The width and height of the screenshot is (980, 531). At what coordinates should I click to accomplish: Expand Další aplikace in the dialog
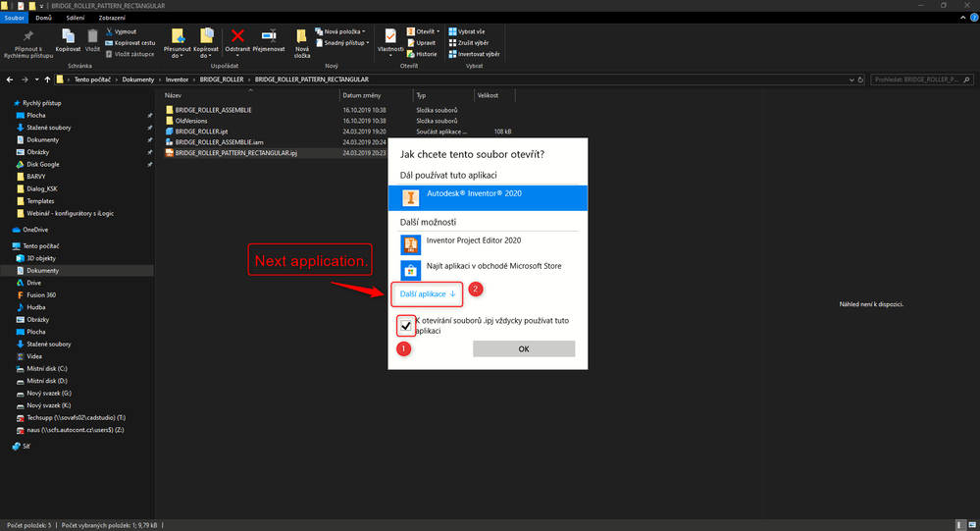click(x=428, y=293)
